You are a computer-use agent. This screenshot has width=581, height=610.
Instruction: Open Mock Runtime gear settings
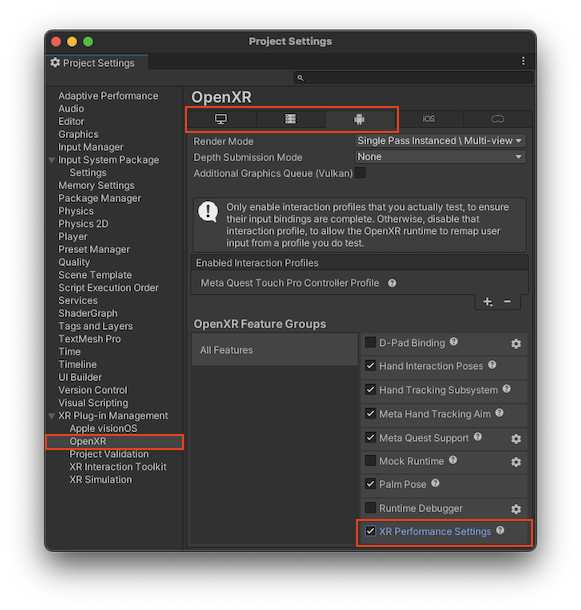tap(516, 462)
